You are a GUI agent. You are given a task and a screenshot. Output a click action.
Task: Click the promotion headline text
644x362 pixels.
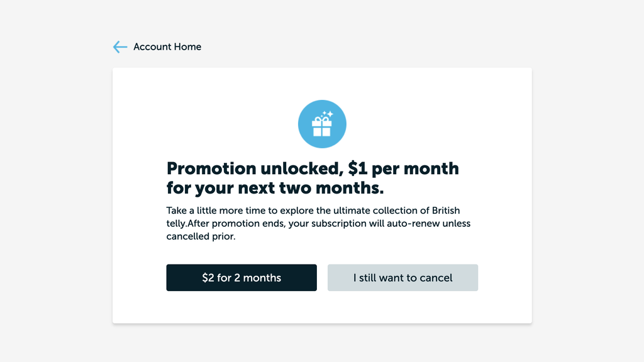(312, 178)
